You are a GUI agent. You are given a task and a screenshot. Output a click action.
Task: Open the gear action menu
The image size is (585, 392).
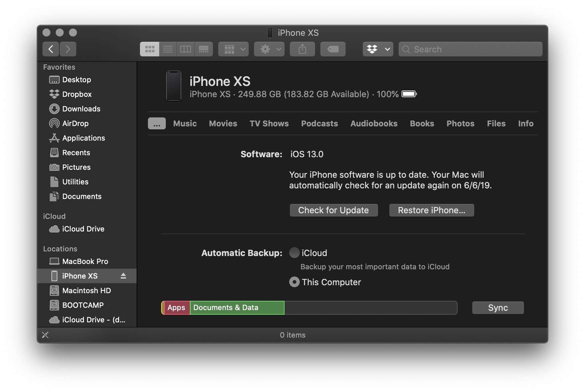click(x=269, y=49)
